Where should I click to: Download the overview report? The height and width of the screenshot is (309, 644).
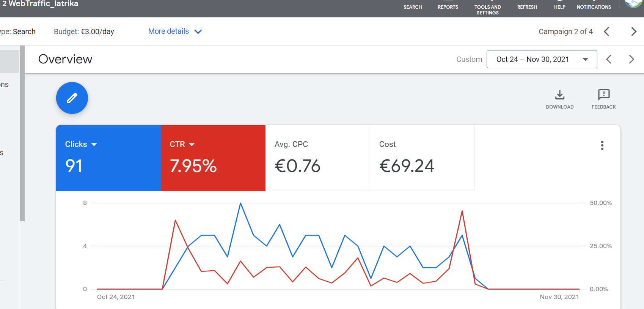point(559,99)
